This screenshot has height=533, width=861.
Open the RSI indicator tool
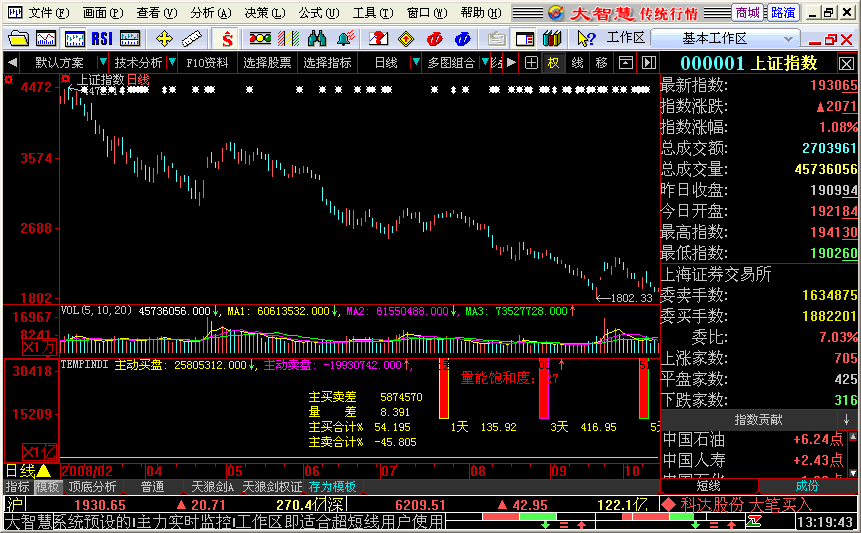pyautogui.click(x=102, y=38)
